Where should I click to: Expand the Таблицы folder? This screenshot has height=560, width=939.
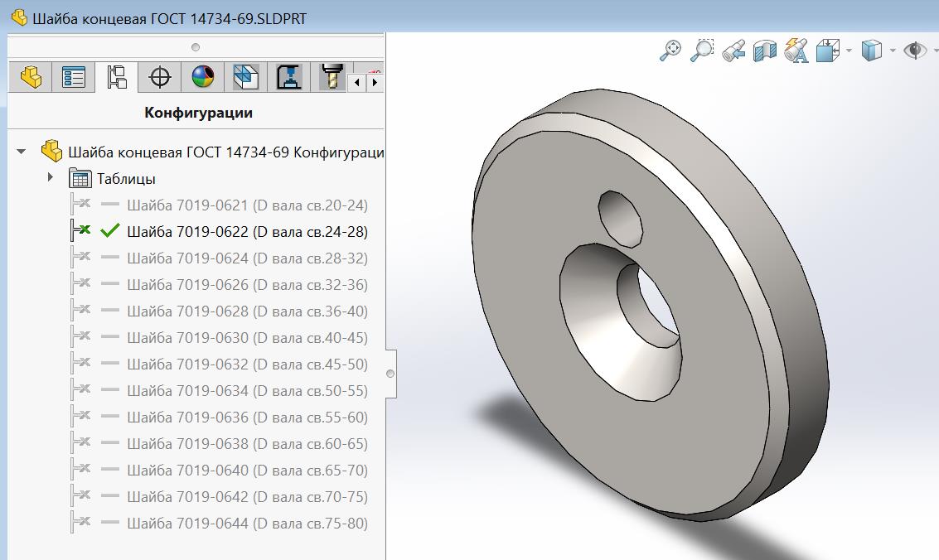tap(51, 177)
